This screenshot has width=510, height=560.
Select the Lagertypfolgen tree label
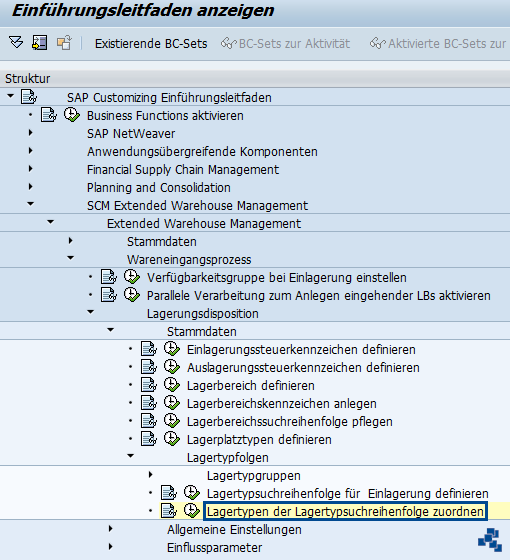click(x=228, y=458)
